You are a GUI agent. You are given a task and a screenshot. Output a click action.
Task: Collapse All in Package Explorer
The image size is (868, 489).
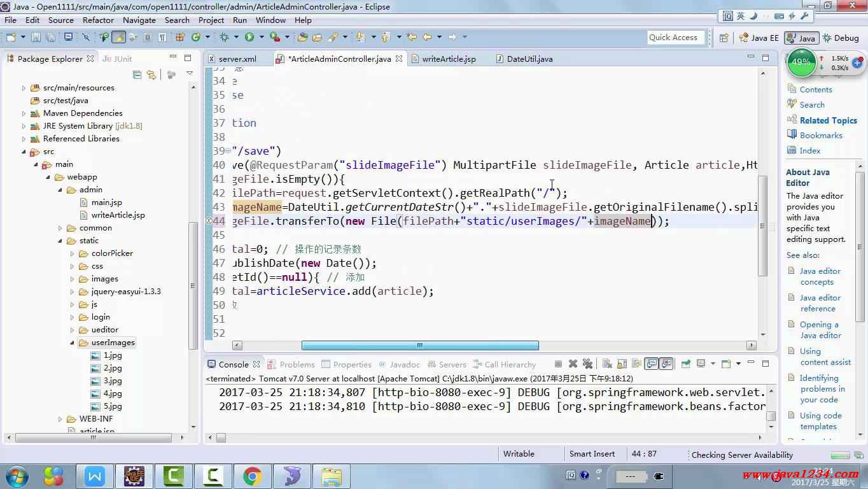tap(137, 74)
